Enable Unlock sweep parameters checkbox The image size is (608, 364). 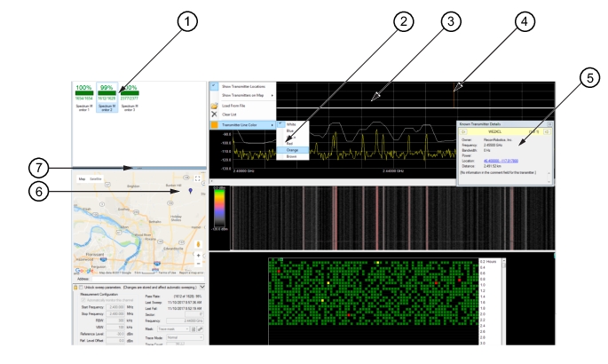click(81, 288)
